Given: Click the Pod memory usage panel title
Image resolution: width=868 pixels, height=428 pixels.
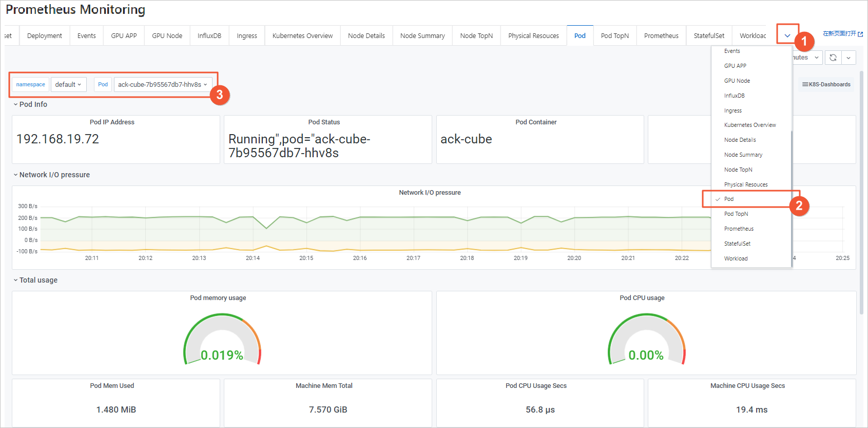Looking at the screenshot, I should 218,298.
